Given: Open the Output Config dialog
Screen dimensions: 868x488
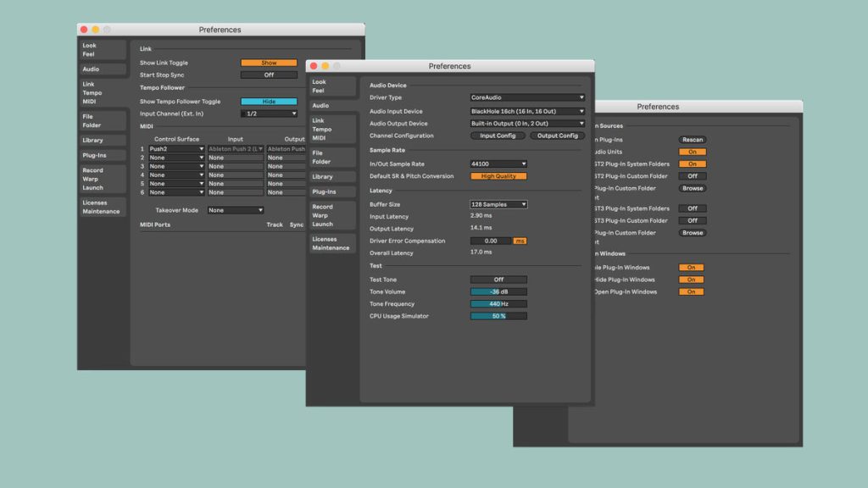Looking at the screenshot, I should [x=557, y=136].
